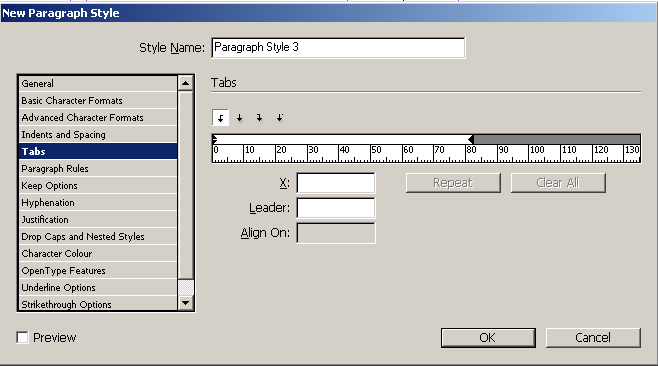
Task: Click the Clear All button
Action: (558, 183)
